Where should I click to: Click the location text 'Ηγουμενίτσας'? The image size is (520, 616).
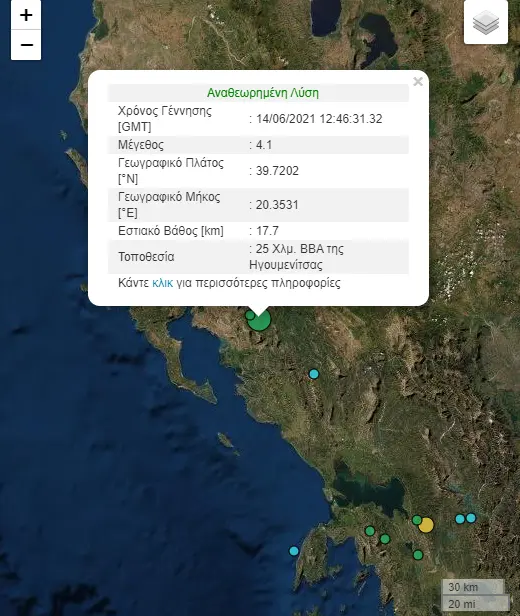(x=286, y=265)
